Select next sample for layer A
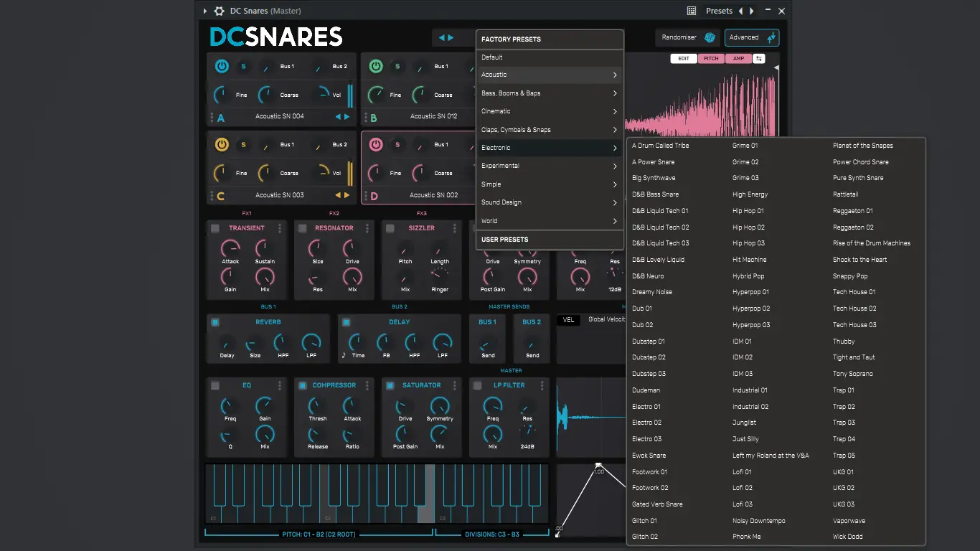This screenshot has width=980, height=551. [x=347, y=116]
